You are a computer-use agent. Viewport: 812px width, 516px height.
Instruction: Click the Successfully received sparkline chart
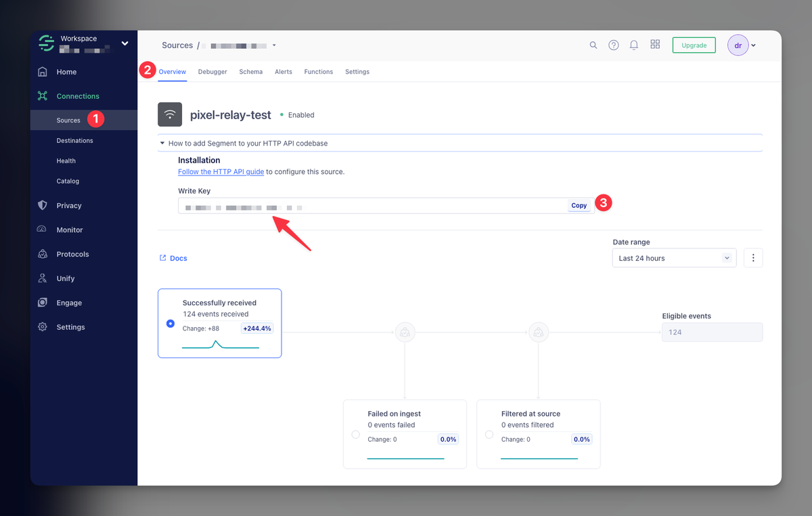tap(221, 345)
